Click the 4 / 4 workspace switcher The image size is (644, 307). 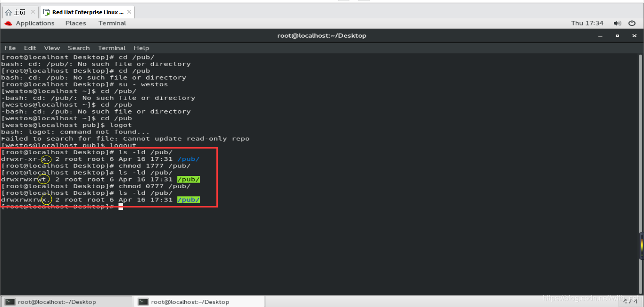coord(630,301)
